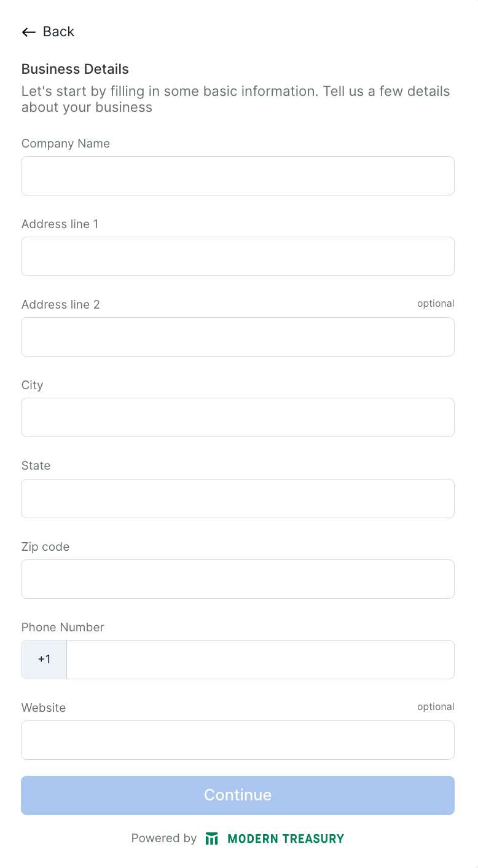Click the optional label near Address line 2
The width and height of the screenshot is (478, 868).
[x=436, y=303]
